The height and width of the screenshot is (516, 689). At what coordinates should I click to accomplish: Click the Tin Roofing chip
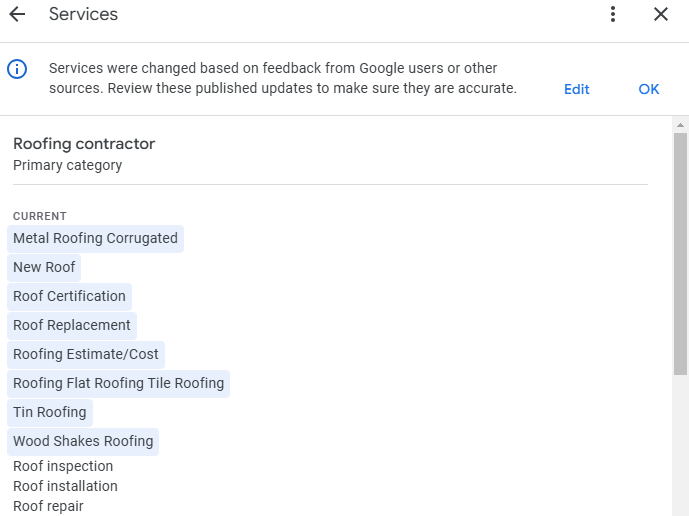click(50, 413)
